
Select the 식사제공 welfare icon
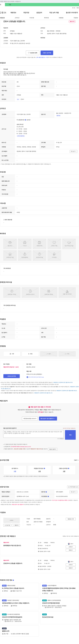[x=54, y=256]
